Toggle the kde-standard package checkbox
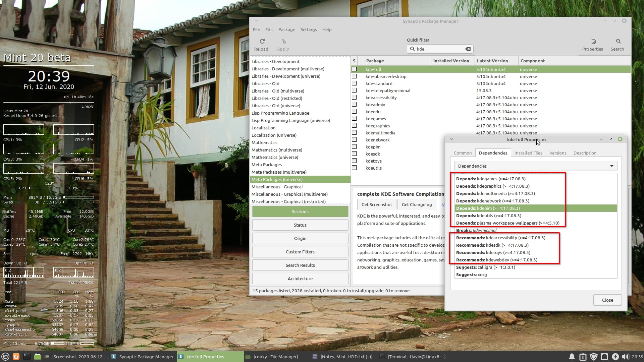 [x=354, y=83]
